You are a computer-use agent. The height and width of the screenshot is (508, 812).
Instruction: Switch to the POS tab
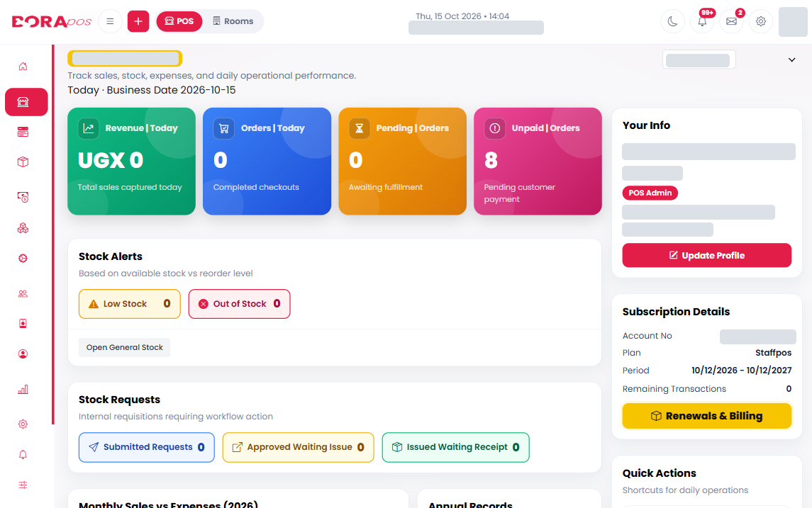[179, 21]
